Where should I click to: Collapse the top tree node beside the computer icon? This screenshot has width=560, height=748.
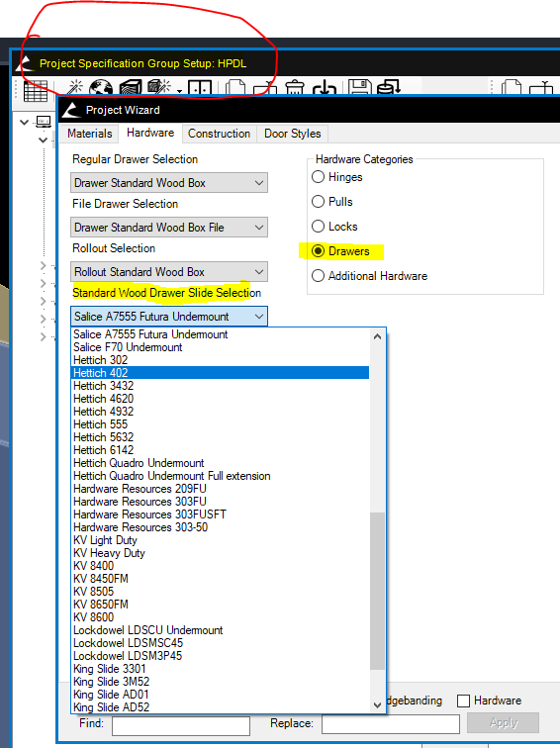click(x=25, y=123)
